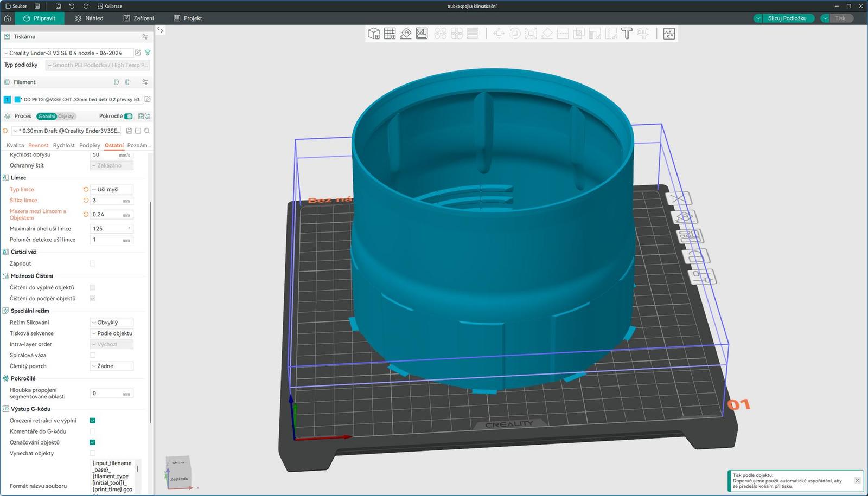Enable the Vynechat objekty checkbox
The width and height of the screenshot is (868, 496).
92,453
